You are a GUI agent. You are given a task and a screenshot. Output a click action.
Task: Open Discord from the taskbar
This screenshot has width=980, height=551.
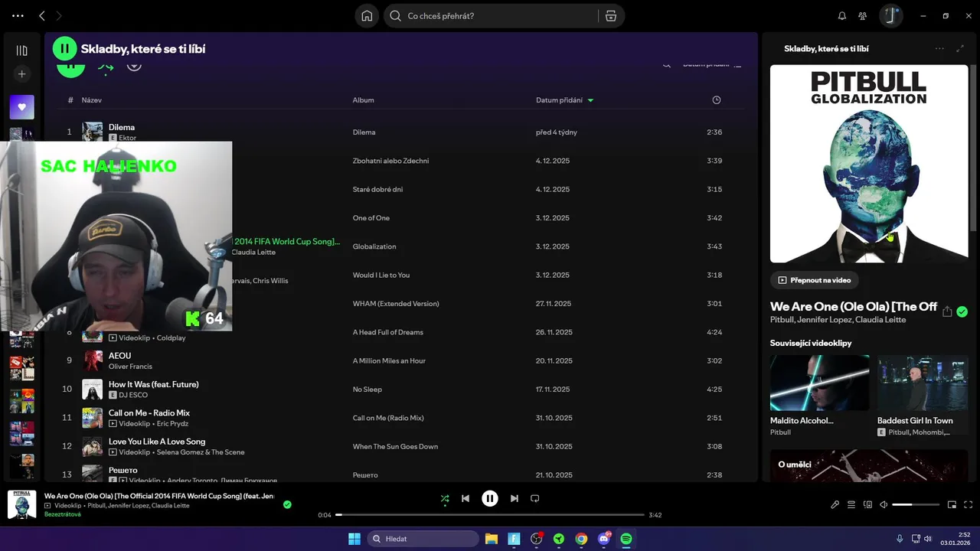pyautogui.click(x=604, y=539)
